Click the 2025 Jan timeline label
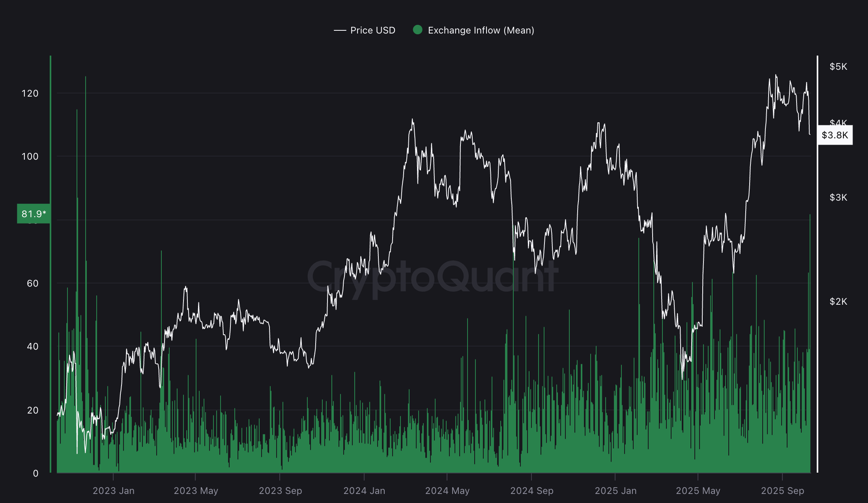This screenshot has height=503, width=868. 615,491
